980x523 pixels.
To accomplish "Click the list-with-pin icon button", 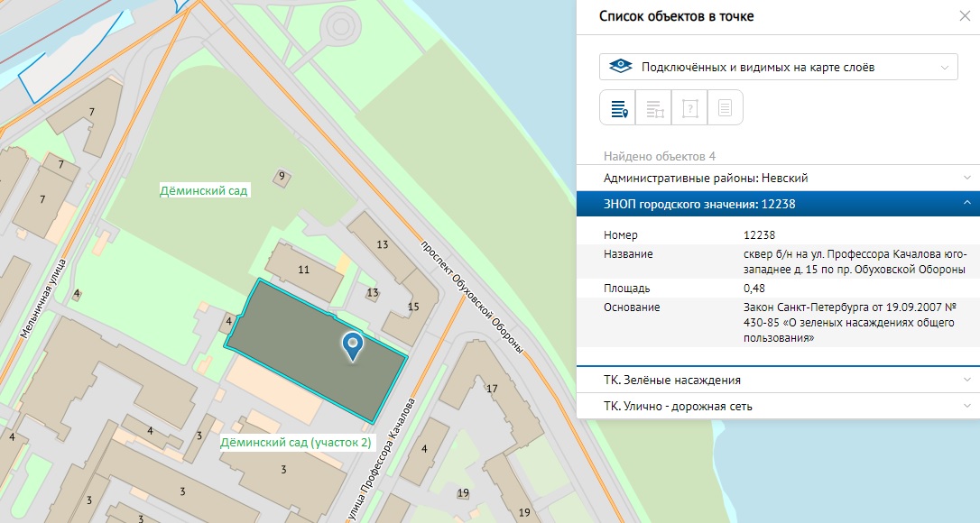I will [x=618, y=108].
